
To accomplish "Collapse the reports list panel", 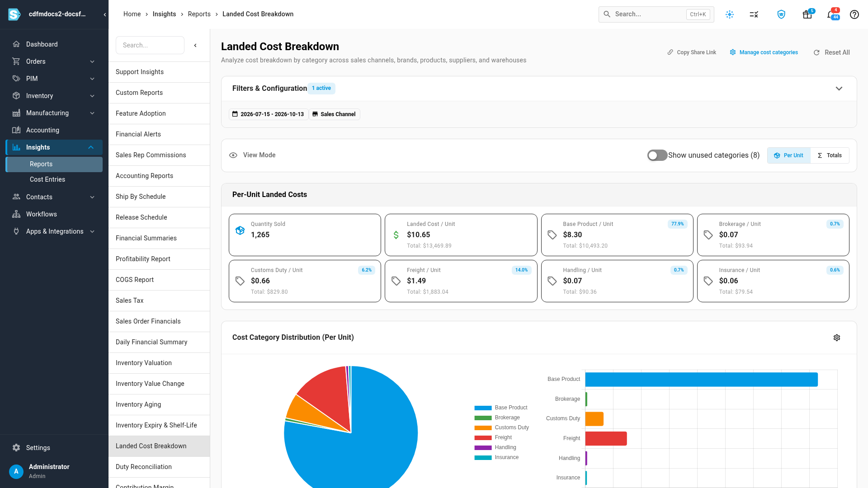I will click(195, 45).
